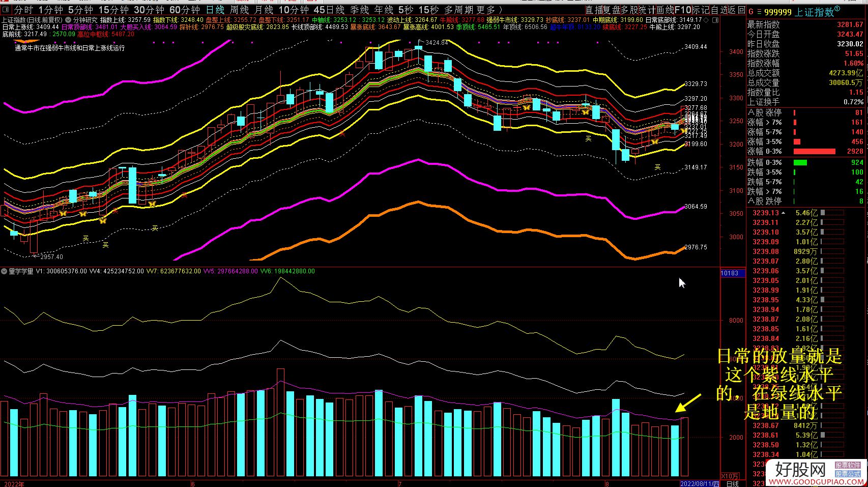Click the tick row 3238.61 5.39亿
868x487 pixels.
click(x=797, y=435)
